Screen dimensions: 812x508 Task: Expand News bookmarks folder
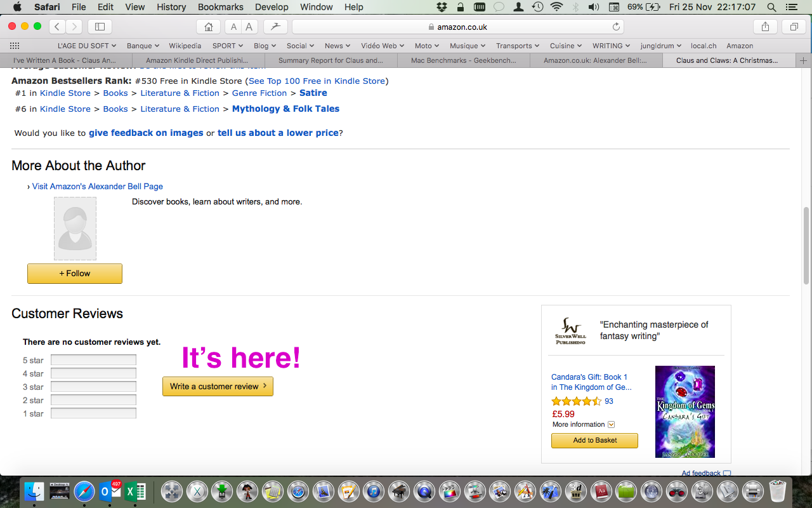338,46
